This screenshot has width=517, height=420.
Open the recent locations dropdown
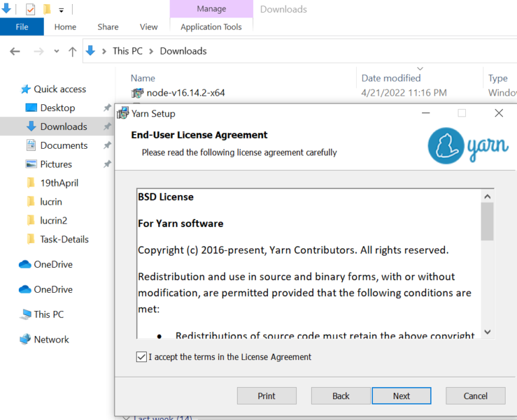tap(57, 51)
